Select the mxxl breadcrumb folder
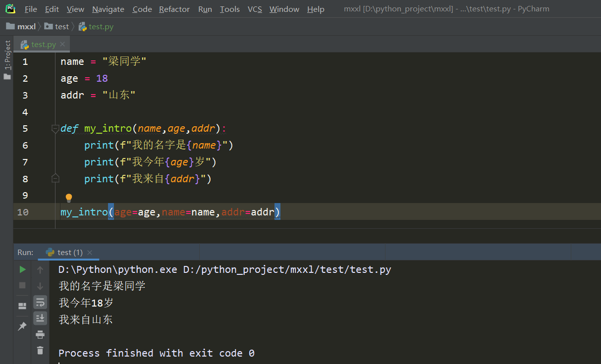This screenshot has height=364, width=601. click(21, 26)
